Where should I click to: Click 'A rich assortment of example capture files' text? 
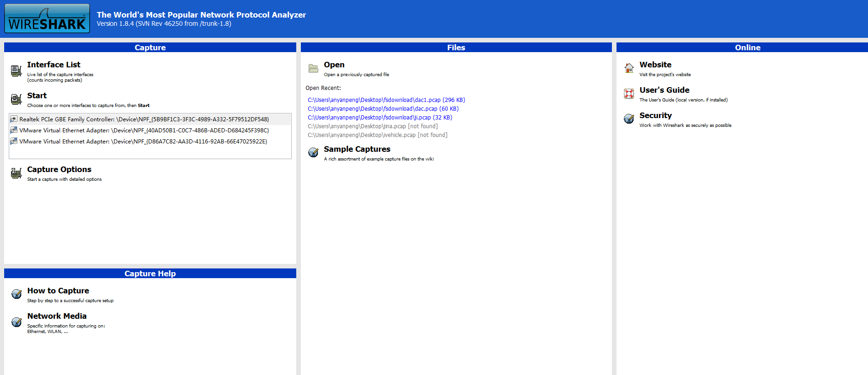pos(379,159)
